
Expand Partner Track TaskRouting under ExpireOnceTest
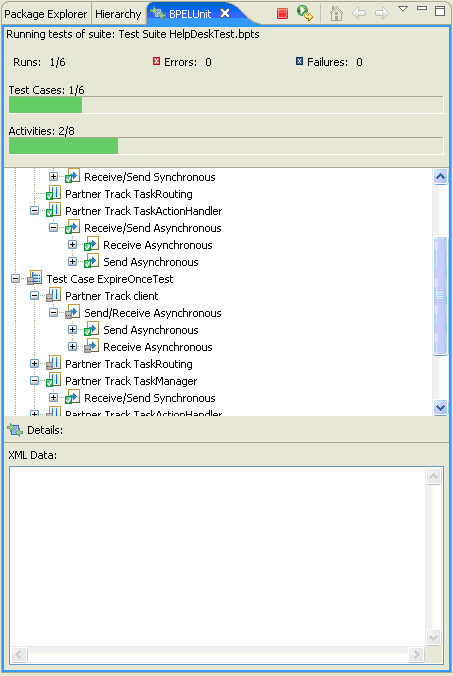pyautogui.click(x=34, y=364)
